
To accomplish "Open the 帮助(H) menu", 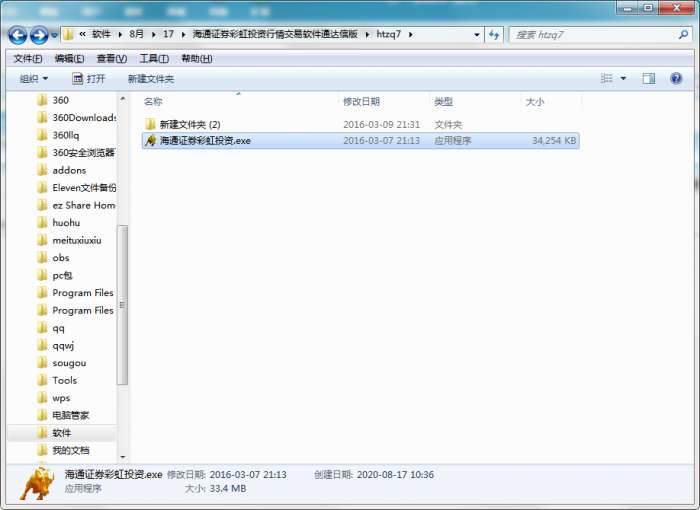I will pyautogui.click(x=196, y=59).
